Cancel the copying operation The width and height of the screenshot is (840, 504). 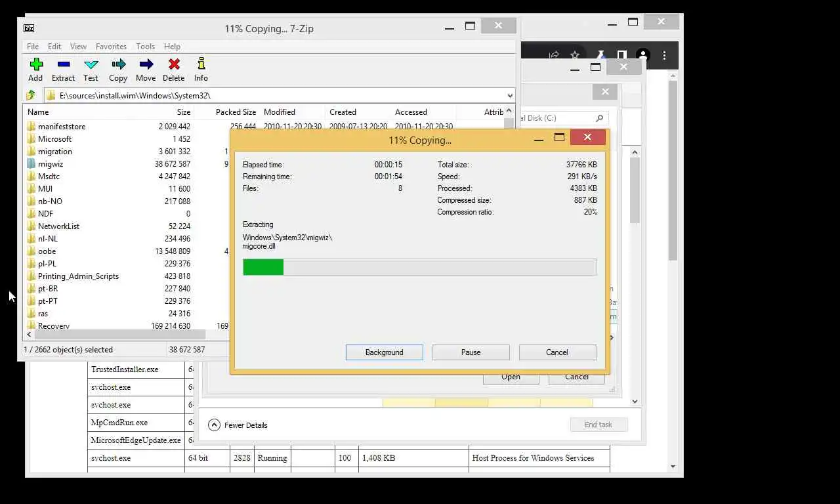tap(557, 352)
